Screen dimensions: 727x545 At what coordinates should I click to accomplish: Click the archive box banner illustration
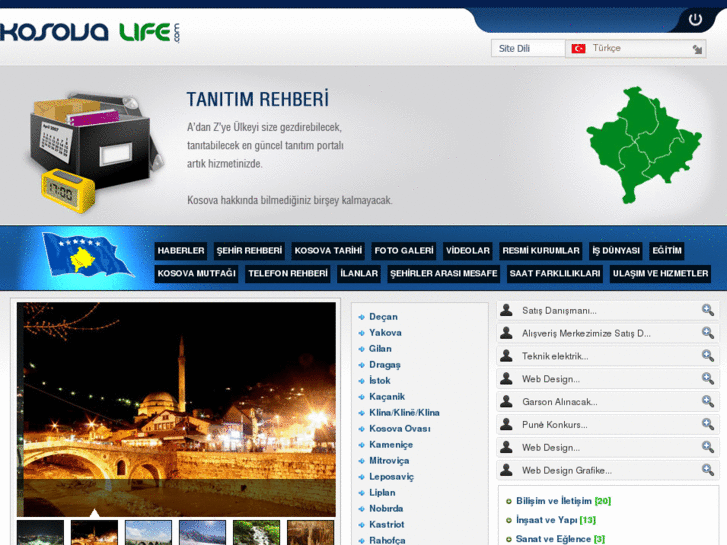tap(93, 151)
